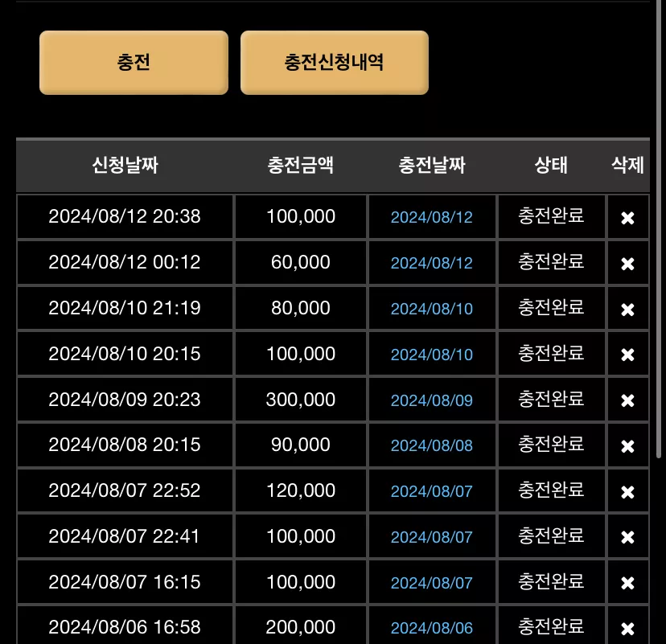Screen dimensions: 666x644
Task: Delete the 2024/08/07 22:41 charge record
Action: pos(627,537)
